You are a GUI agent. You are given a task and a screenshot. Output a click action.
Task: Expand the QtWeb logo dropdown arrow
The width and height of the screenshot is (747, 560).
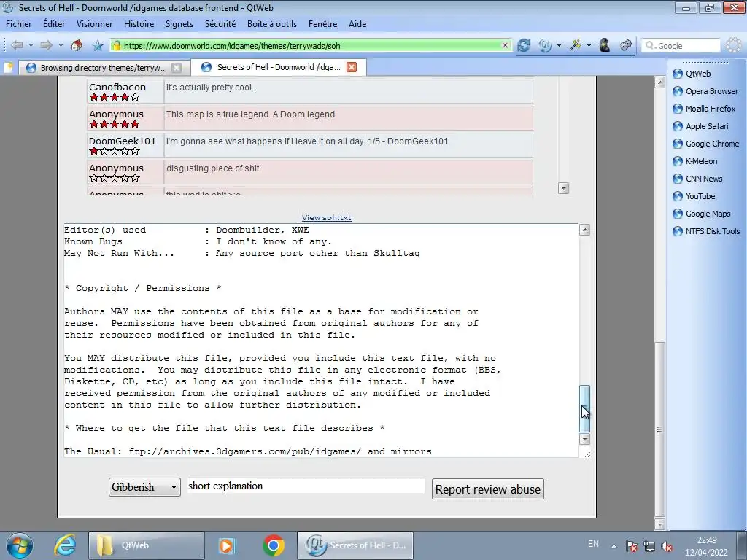559,45
